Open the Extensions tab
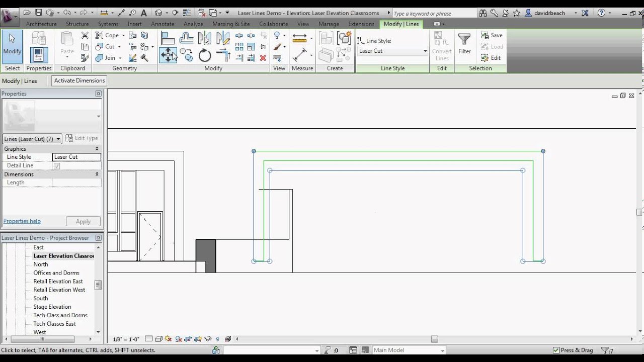Screen dimensions: 644x362 click(361, 24)
